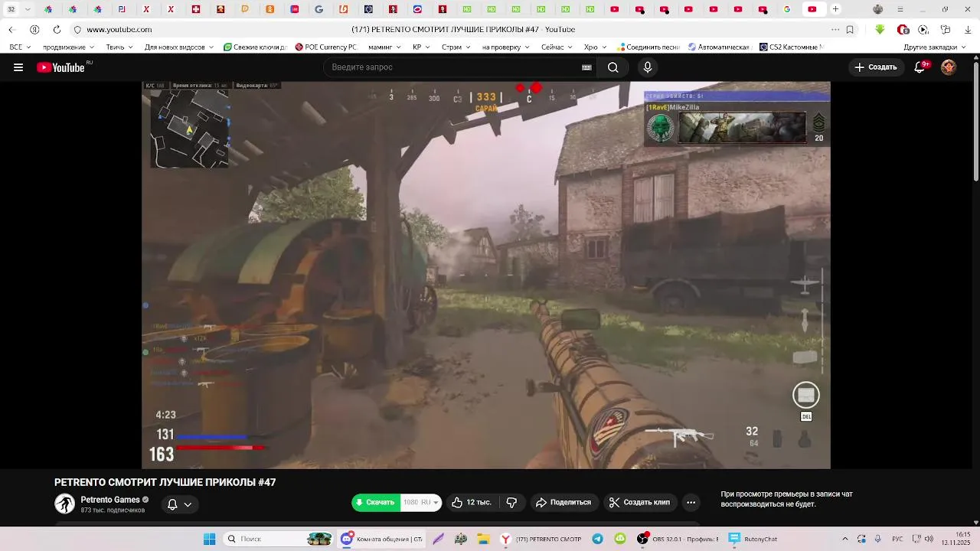Start voice search with the microphone
The image size is (980, 551).
(x=647, y=67)
